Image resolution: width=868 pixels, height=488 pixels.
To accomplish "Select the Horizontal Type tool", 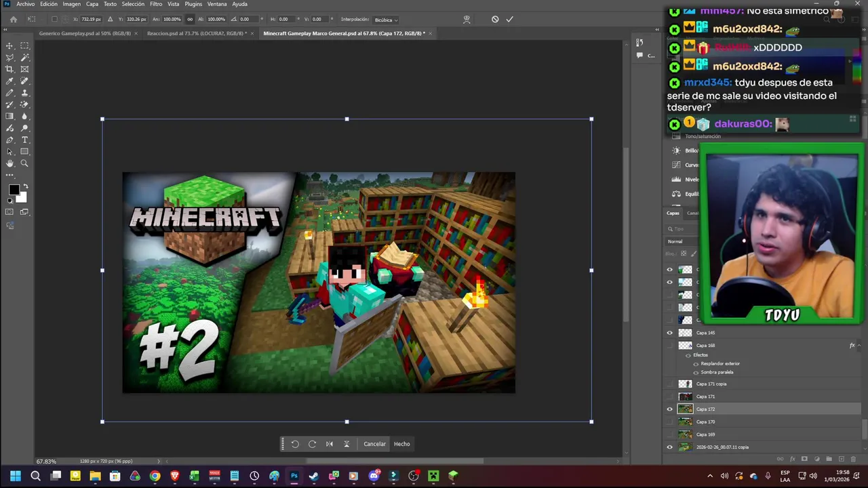I will click(24, 140).
